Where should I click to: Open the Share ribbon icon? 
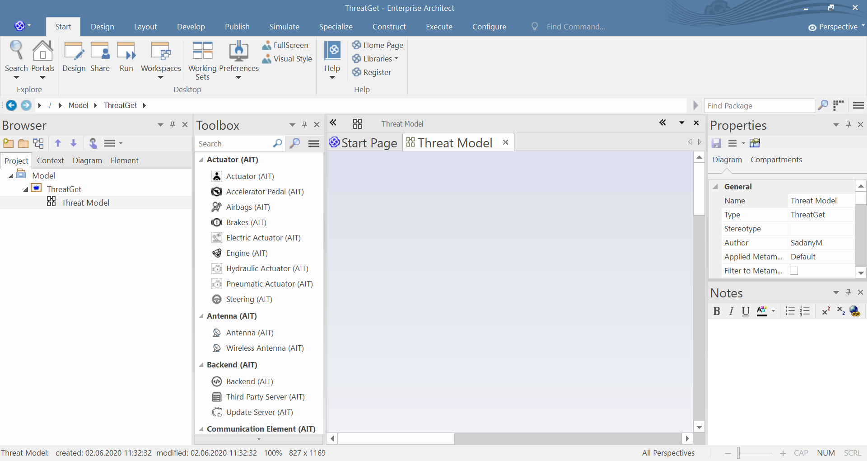point(100,51)
